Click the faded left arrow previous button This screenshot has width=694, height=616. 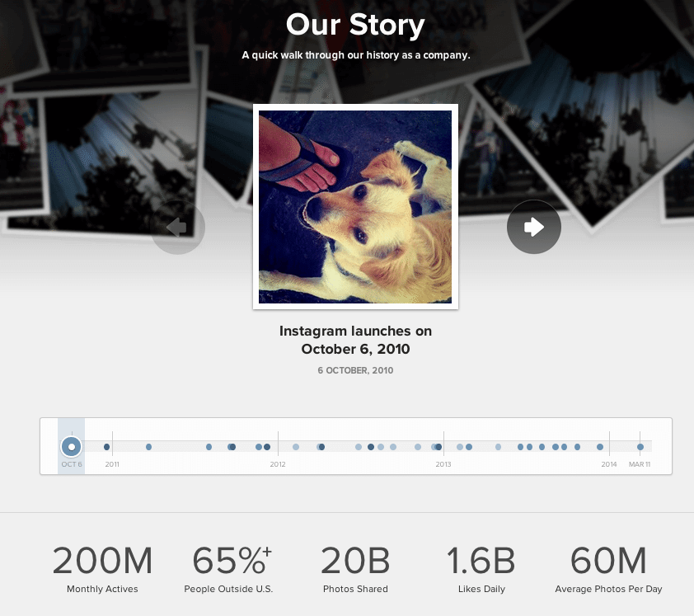coord(177,227)
